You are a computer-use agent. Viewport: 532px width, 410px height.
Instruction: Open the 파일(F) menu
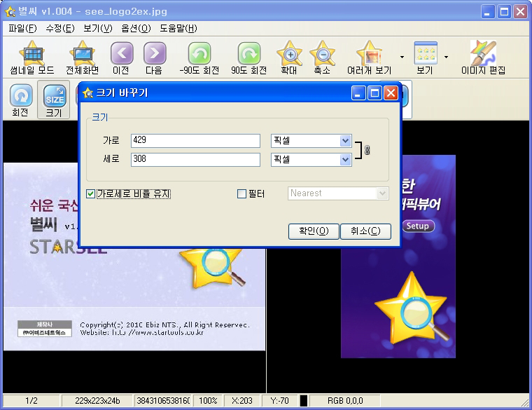point(22,29)
